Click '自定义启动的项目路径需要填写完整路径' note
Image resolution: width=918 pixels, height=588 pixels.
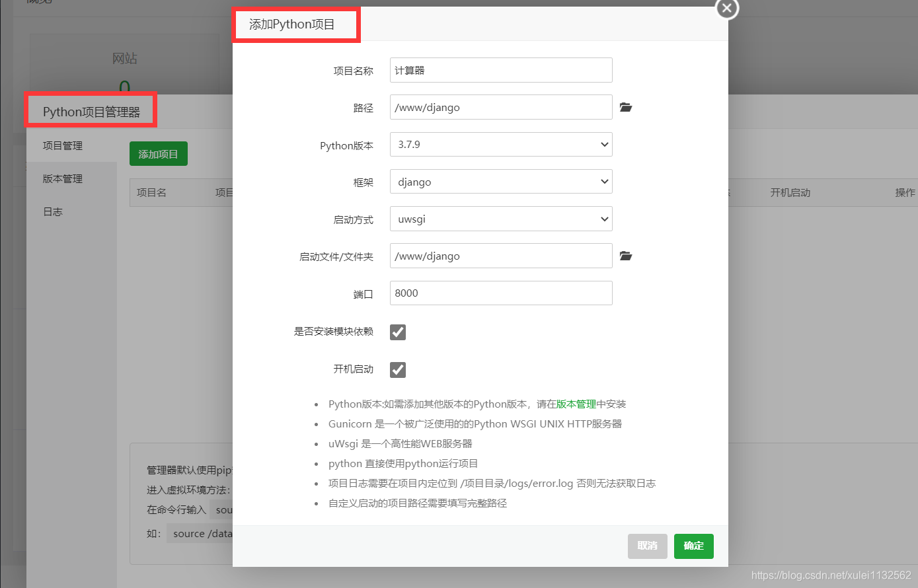(418, 503)
